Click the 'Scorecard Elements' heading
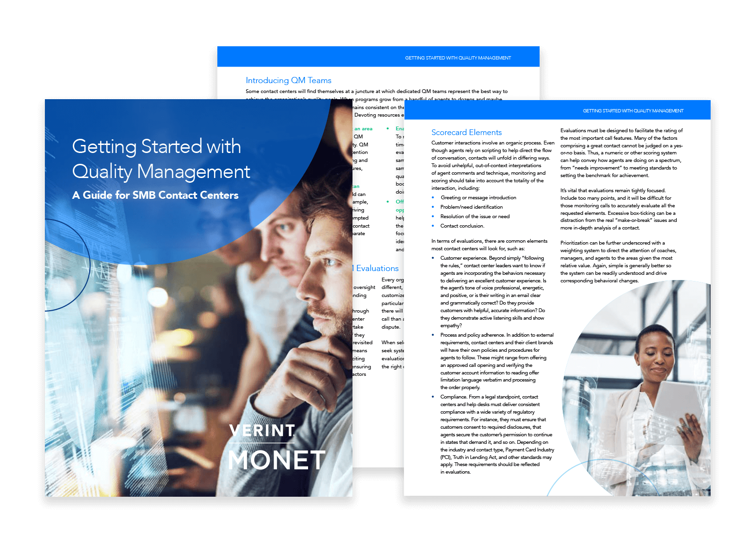Viewport: 756px width, 543px height. click(x=466, y=132)
